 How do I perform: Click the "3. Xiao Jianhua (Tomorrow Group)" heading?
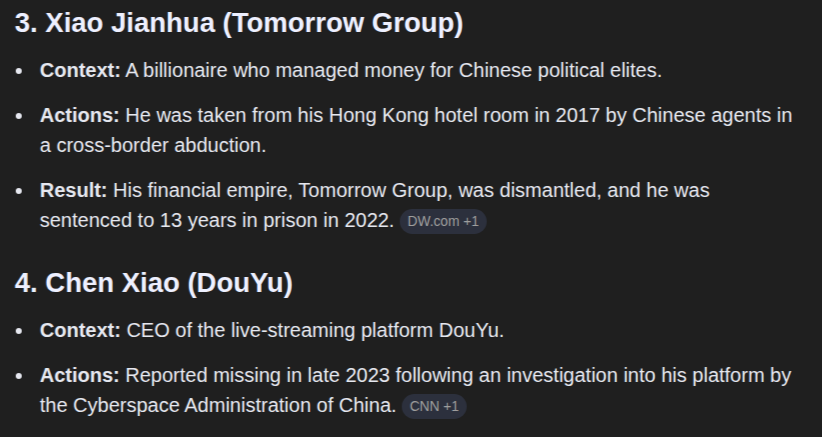pos(238,23)
